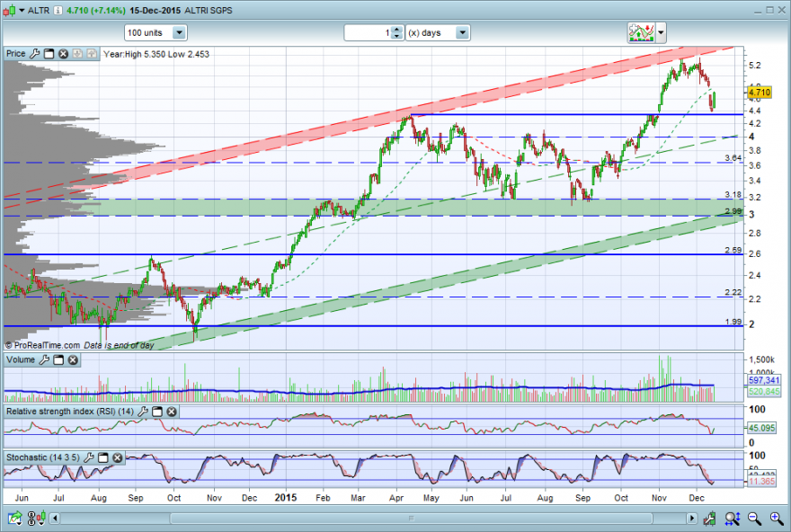Click the Stochastic (14 3 5) label
Viewport: 791px width, 532px height.
[x=43, y=457]
